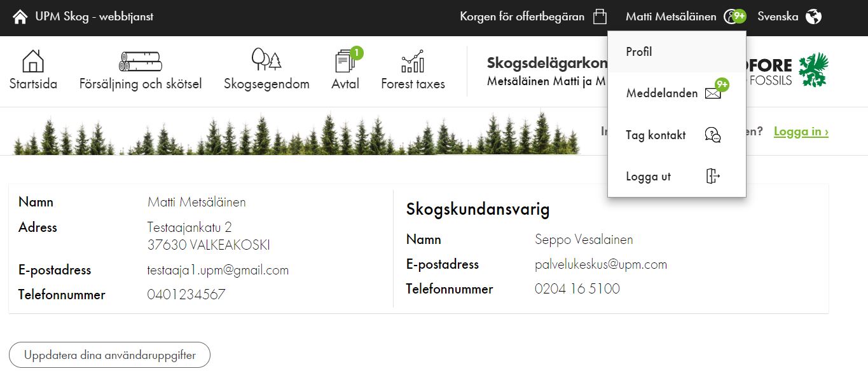The height and width of the screenshot is (378, 868).
Task: Click the Skogskundansvarig heading
Action: [478, 210]
